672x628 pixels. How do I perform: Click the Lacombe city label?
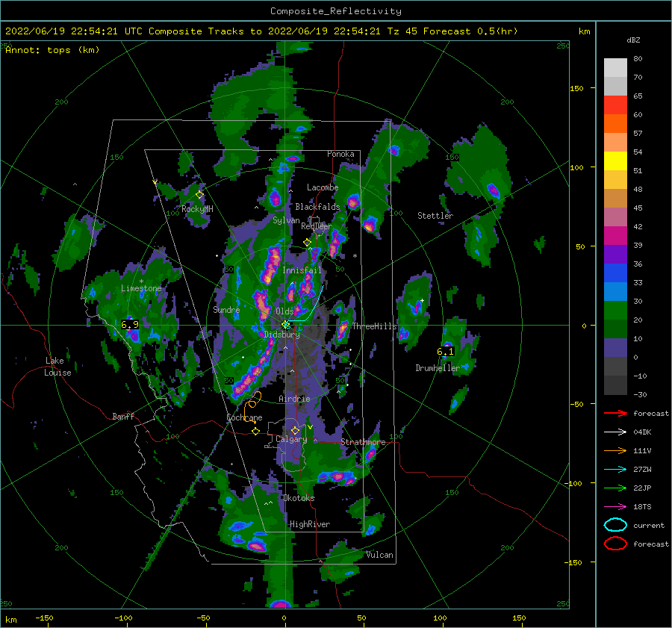pyautogui.click(x=323, y=187)
